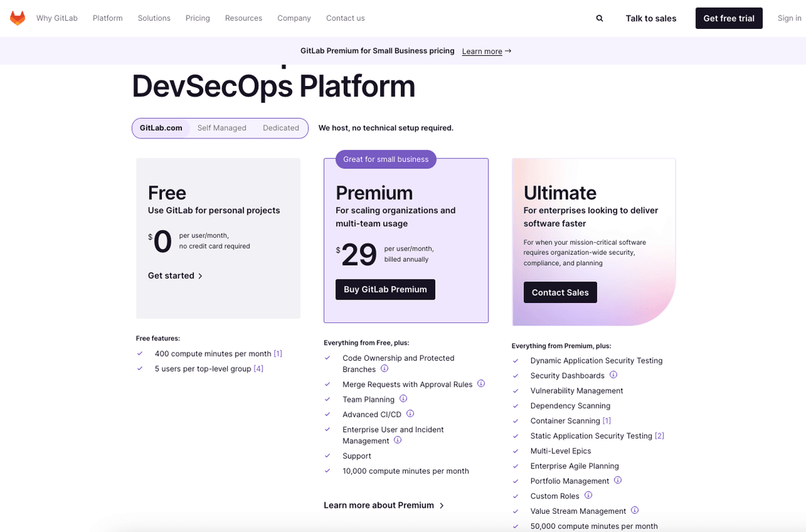Open Solutions menu
Viewport: 806px width, 532px height.
tap(154, 18)
